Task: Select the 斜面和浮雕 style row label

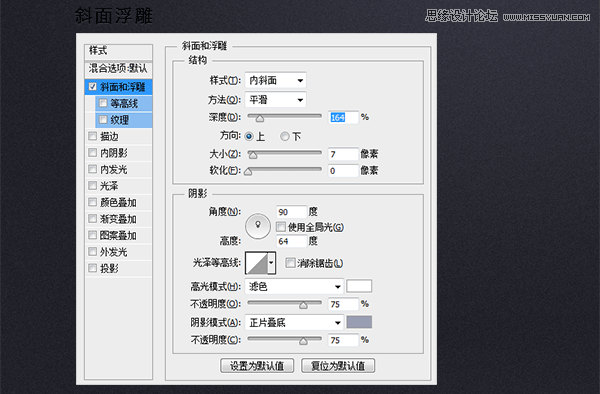Action: (122, 87)
